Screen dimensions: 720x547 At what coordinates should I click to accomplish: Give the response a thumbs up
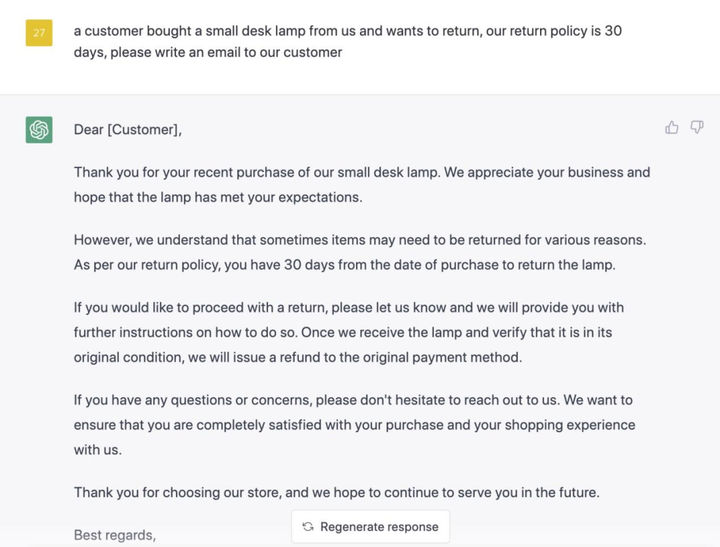[x=671, y=127]
